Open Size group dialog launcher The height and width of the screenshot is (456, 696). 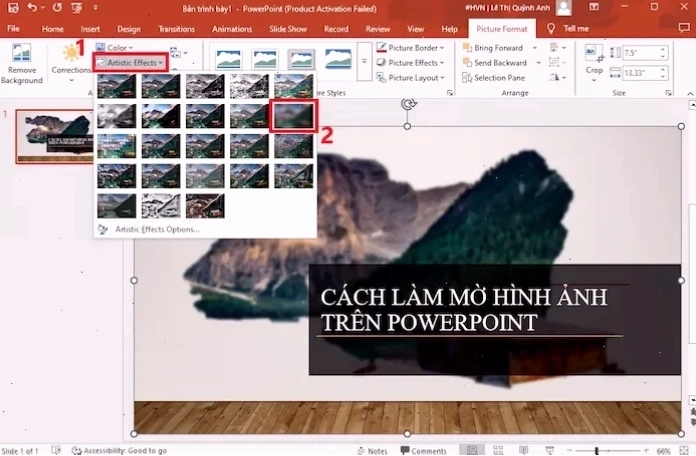[x=668, y=93]
